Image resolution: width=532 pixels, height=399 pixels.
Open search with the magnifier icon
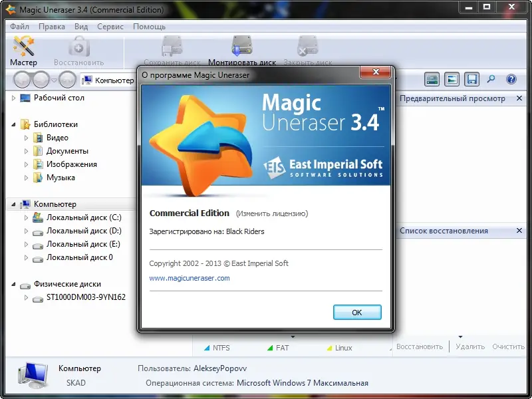click(491, 79)
